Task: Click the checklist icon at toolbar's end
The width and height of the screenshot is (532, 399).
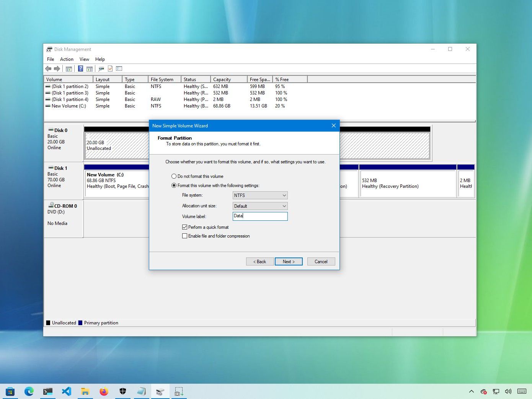Action: pyautogui.click(x=119, y=69)
